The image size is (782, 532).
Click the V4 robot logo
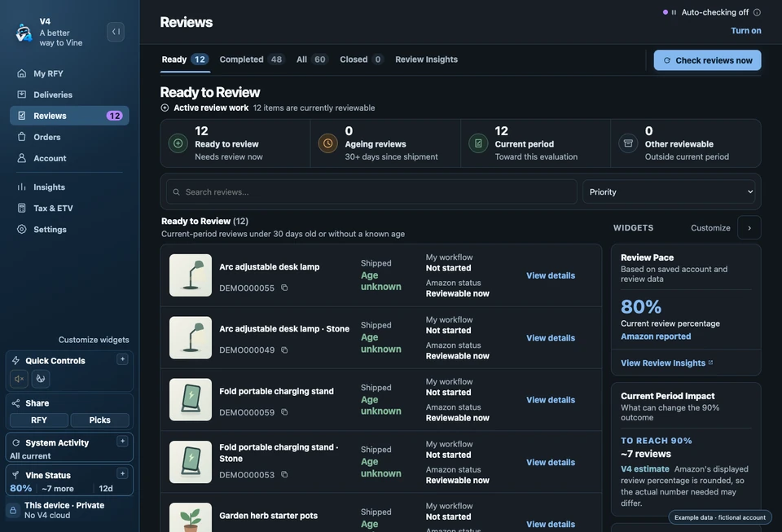click(x=24, y=33)
